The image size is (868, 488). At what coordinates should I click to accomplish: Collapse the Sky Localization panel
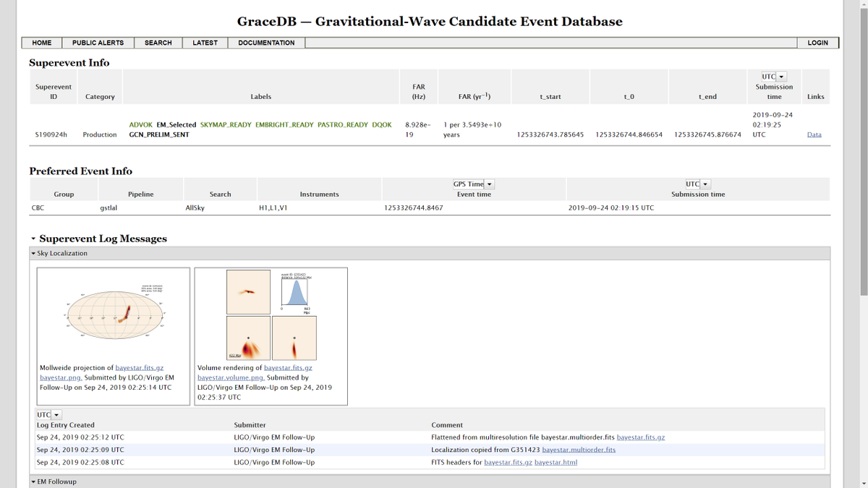(x=34, y=254)
